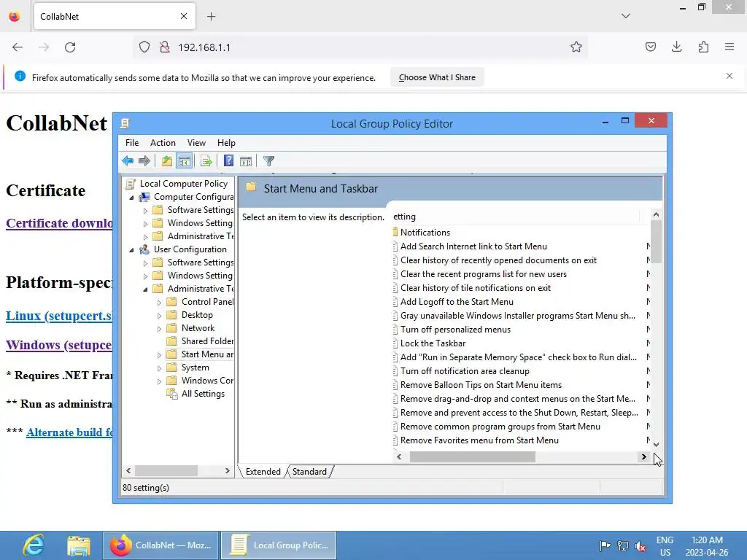
Task: Collapse the Computer Configuration tree node
Action: coord(131,197)
